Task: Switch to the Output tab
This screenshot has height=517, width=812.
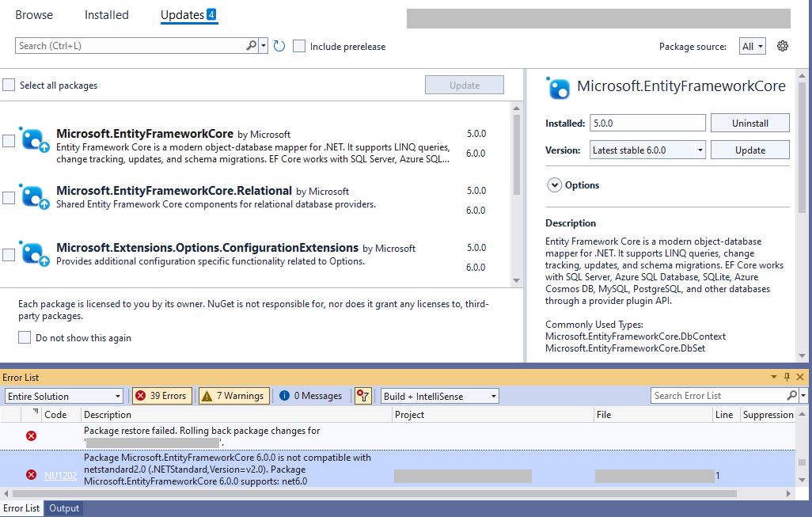Action: 64,508
